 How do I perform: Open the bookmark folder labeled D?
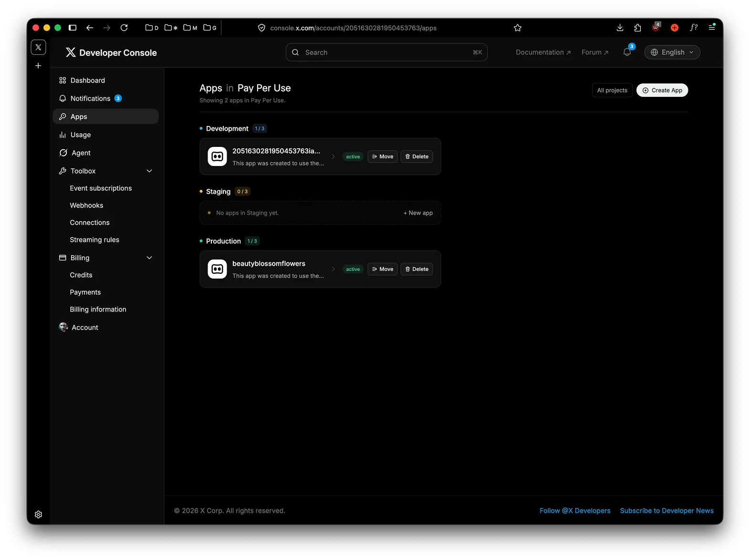pos(152,28)
